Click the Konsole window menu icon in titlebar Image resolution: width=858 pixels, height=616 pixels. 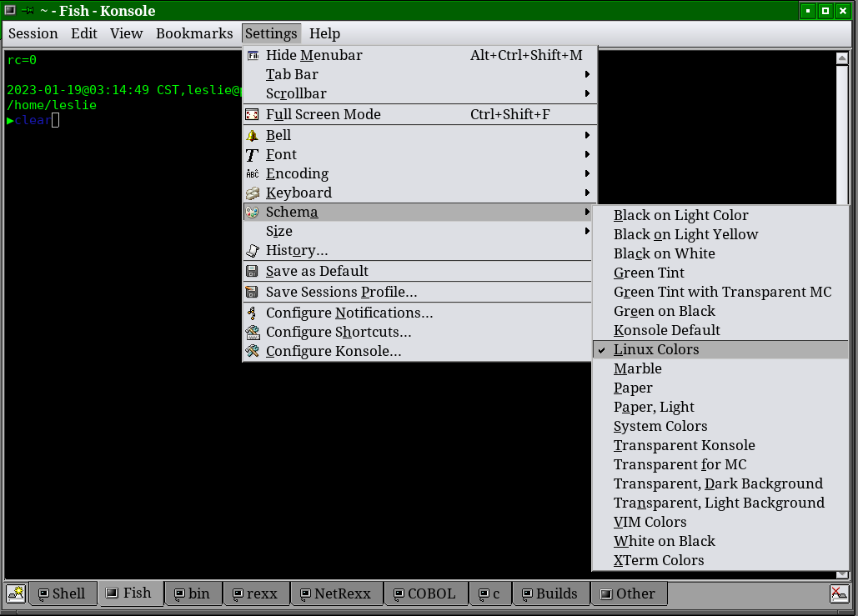pyautogui.click(x=10, y=10)
